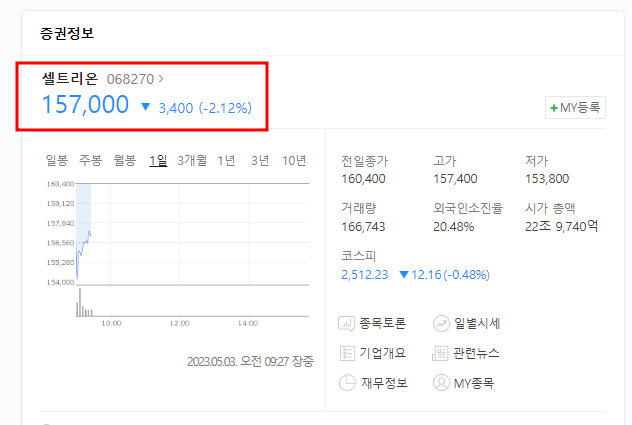Click the 전일종가 value 160,400
Screen dimensions: 632x425
(x=363, y=179)
